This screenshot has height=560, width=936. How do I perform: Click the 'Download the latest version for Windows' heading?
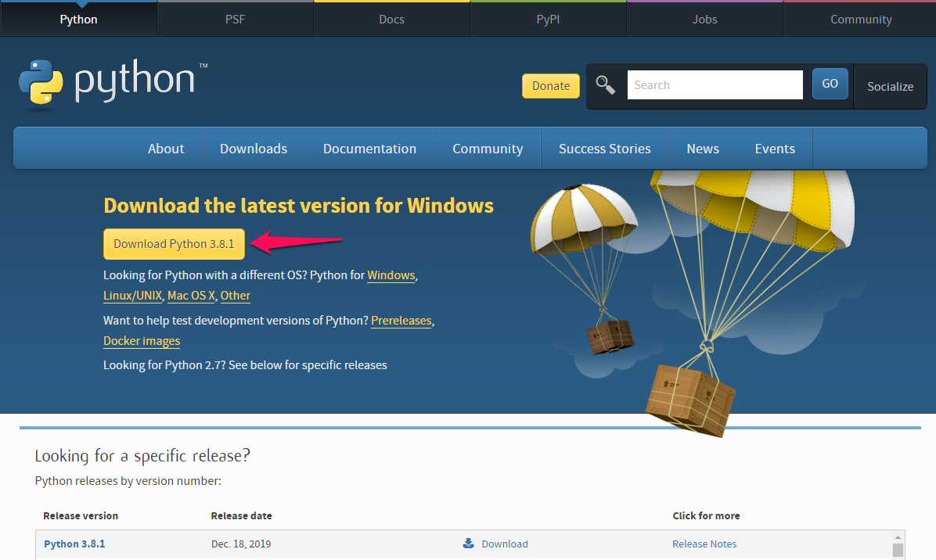(x=298, y=206)
